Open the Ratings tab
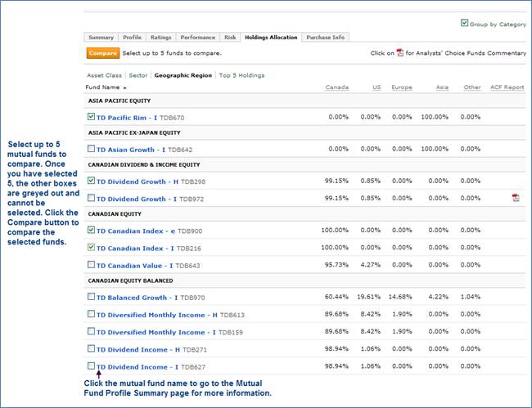532x408 pixels. [160, 38]
